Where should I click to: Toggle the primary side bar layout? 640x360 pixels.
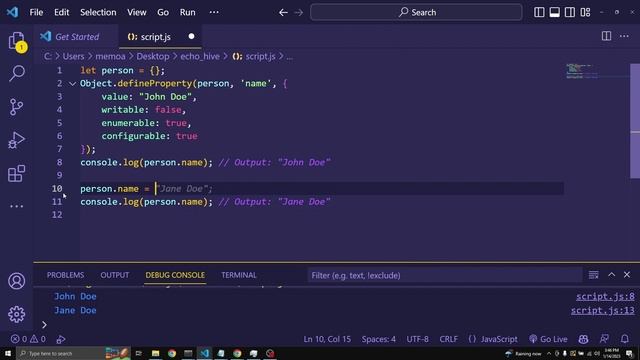539,12
